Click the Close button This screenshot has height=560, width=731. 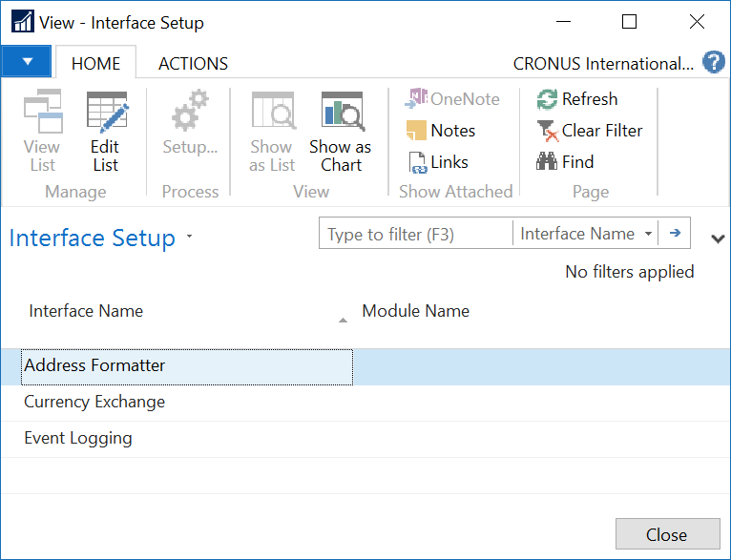pos(668,534)
